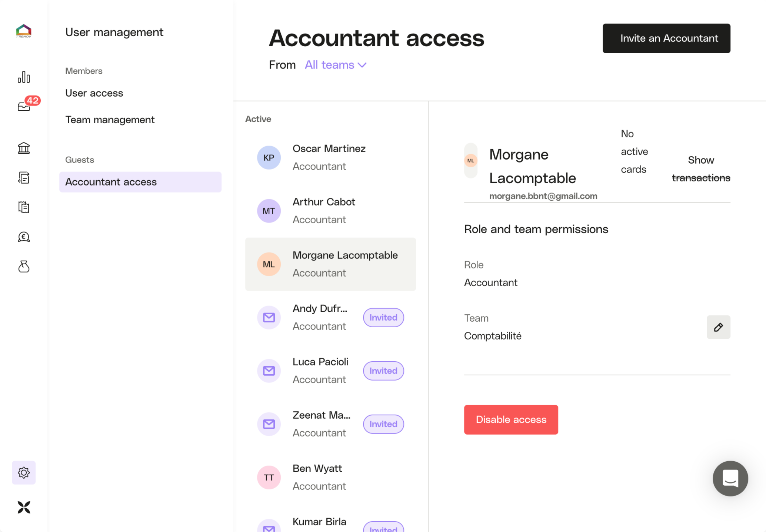Open inbox icon with 42 badge

point(24,106)
